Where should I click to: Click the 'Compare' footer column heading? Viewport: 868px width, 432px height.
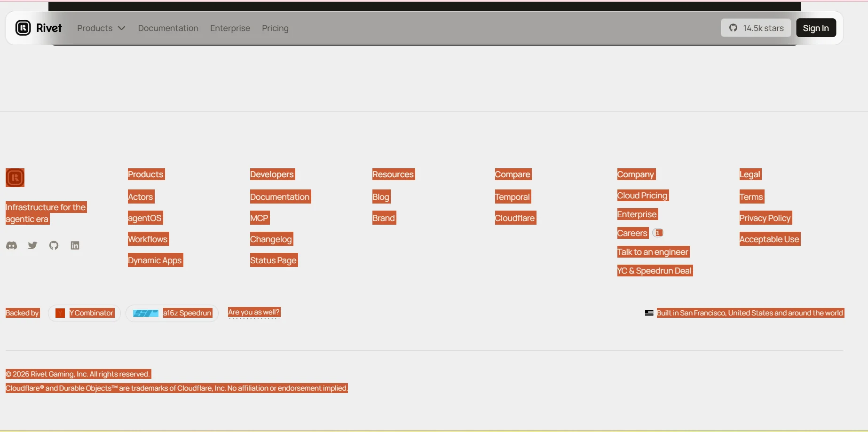[513, 174]
